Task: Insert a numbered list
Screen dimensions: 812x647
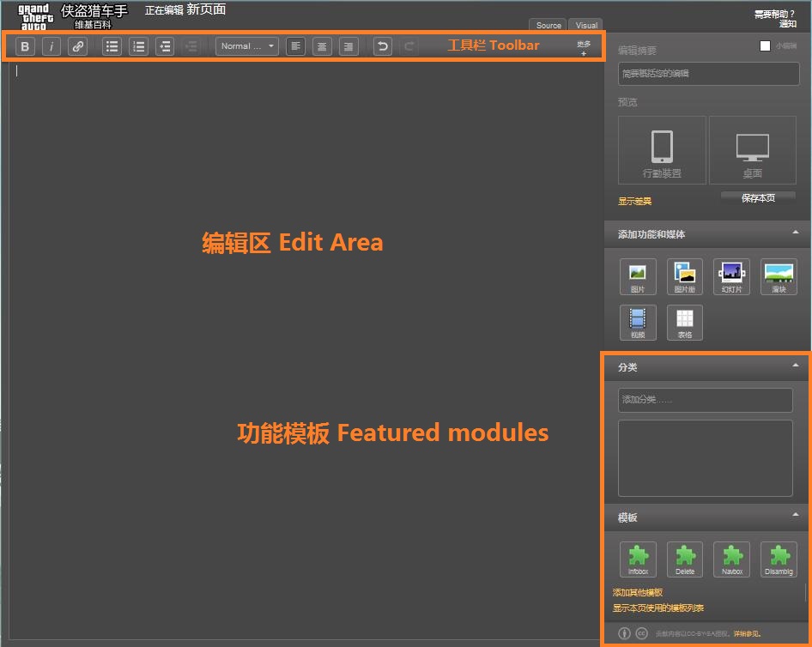Action: 138,46
